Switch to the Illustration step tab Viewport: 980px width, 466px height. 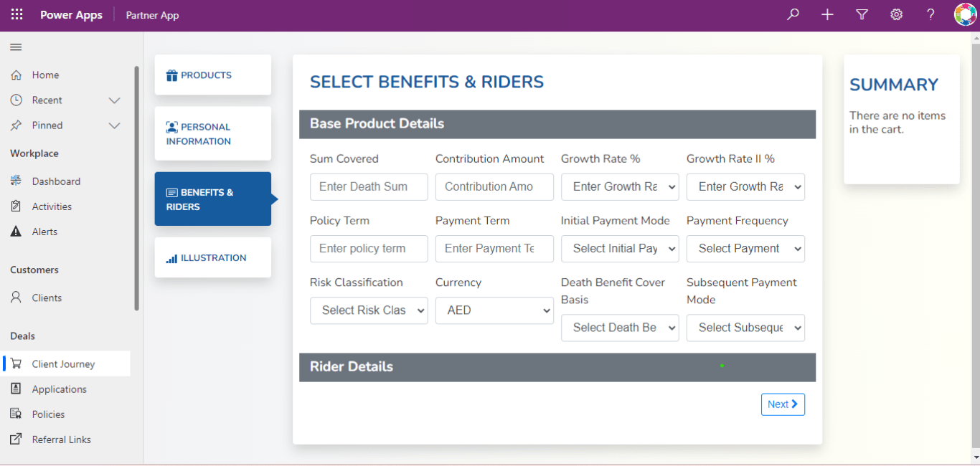point(212,258)
